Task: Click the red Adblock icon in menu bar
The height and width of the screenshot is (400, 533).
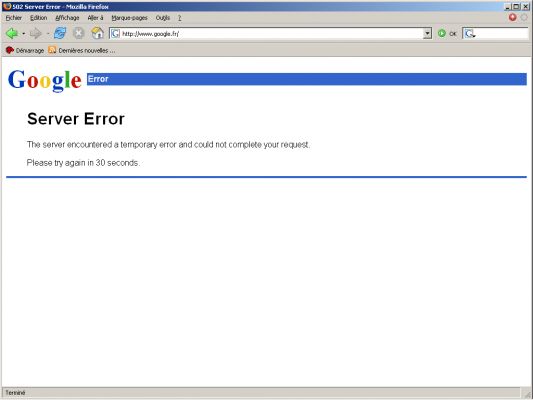Action: click(x=513, y=17)
